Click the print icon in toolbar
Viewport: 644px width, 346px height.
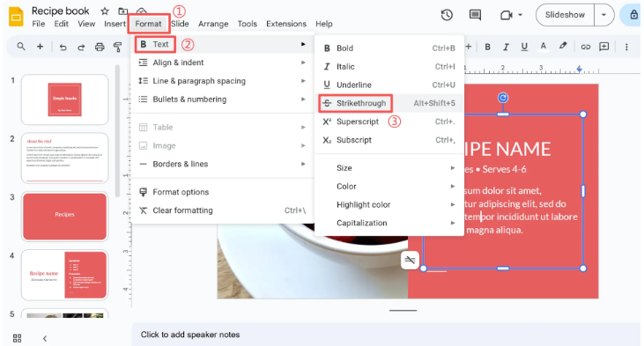point(100,47)
